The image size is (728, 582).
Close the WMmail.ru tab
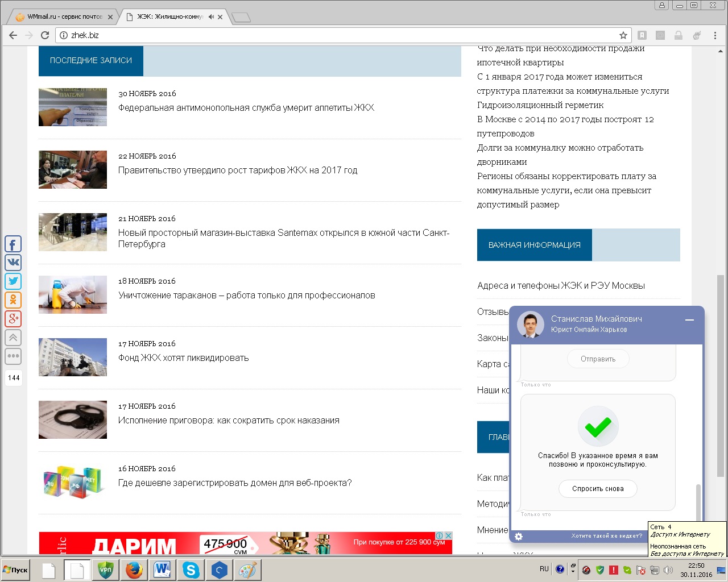[x=110, y=17]
